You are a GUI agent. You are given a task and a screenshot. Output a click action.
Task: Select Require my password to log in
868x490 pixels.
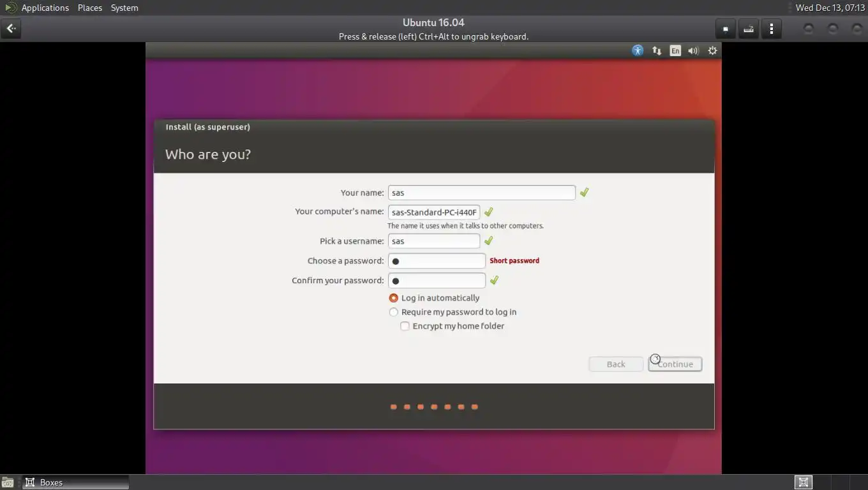[453, 312]
